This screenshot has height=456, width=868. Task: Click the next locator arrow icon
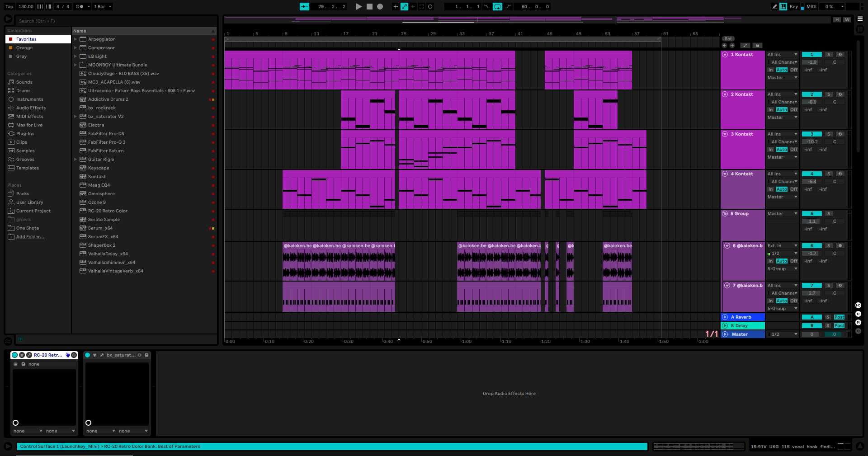732,45
